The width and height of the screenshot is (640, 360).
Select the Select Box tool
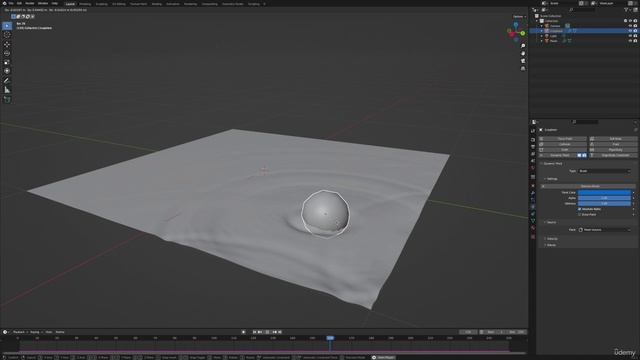7,26
